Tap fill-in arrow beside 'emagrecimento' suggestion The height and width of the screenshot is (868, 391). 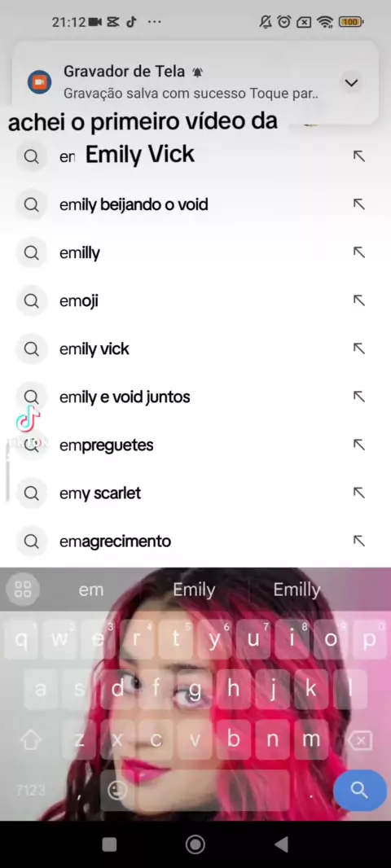tap(359, 541)
